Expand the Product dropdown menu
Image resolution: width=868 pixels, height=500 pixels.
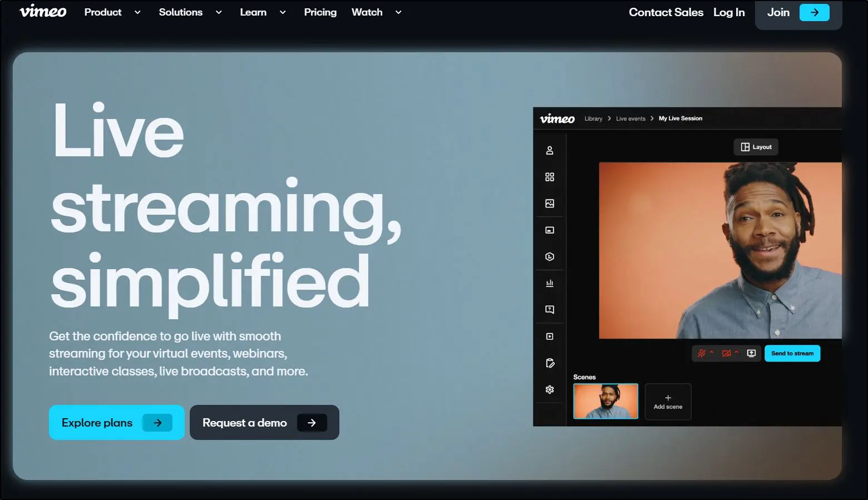click(x=112, y=12)
